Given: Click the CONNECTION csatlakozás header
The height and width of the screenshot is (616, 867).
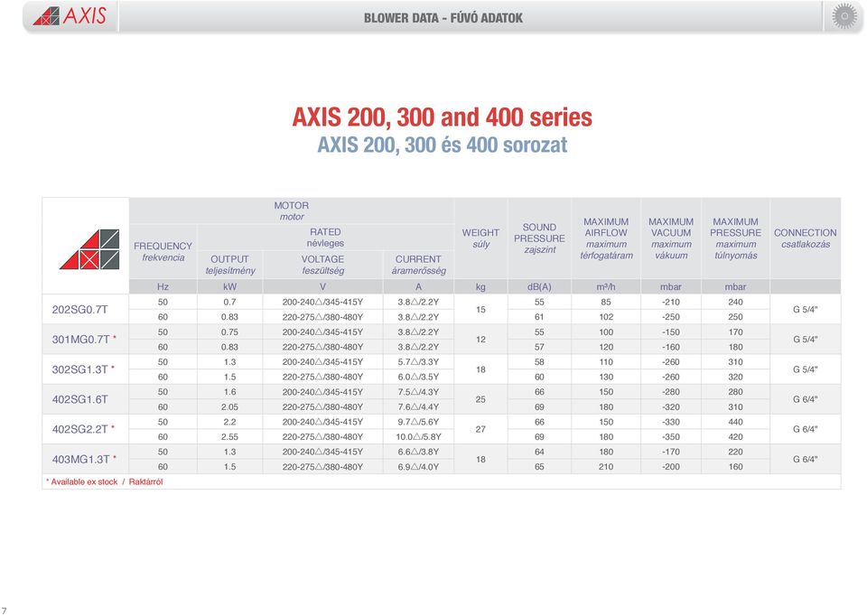Looking at the screenshot, I should [805, 238].
